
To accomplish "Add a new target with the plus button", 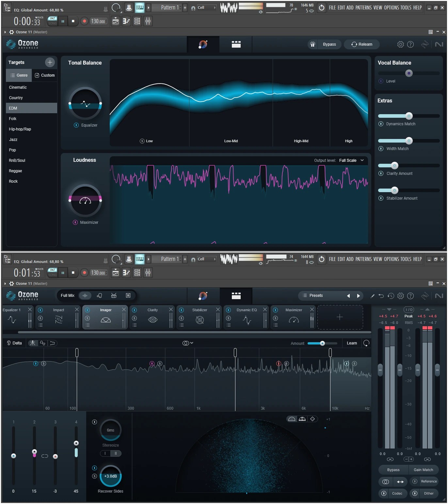I will [50, 62].
